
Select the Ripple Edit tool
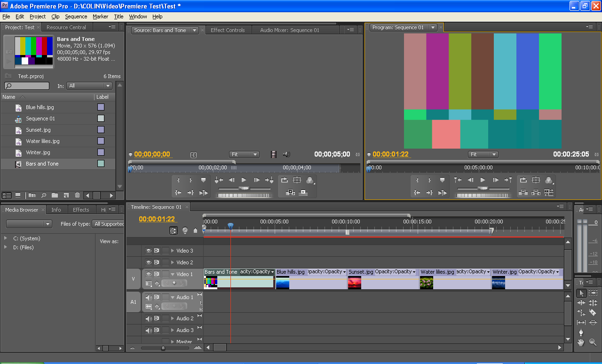pos(581,303)
